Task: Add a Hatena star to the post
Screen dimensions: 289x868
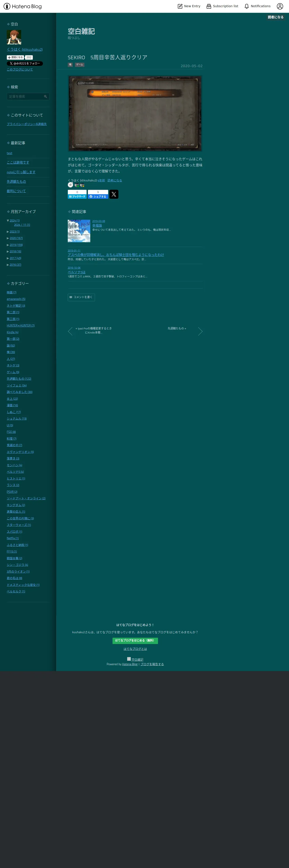Action: coord(70,185)
